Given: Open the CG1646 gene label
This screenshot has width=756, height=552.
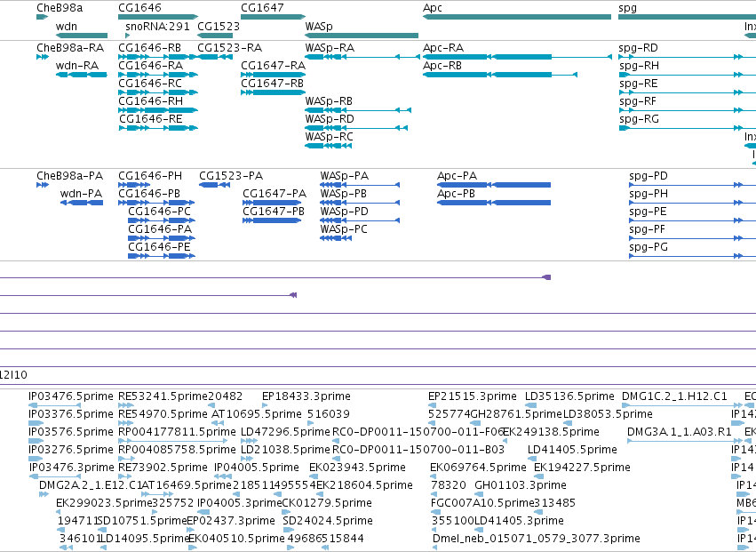Looking at the screenshot, I should (139, 8).
